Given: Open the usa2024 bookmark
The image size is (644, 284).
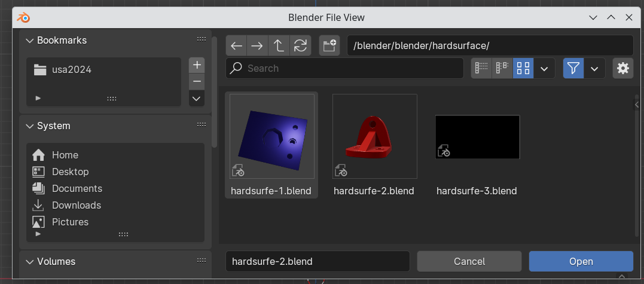Looking at the screenshot, I should (103, 70).
